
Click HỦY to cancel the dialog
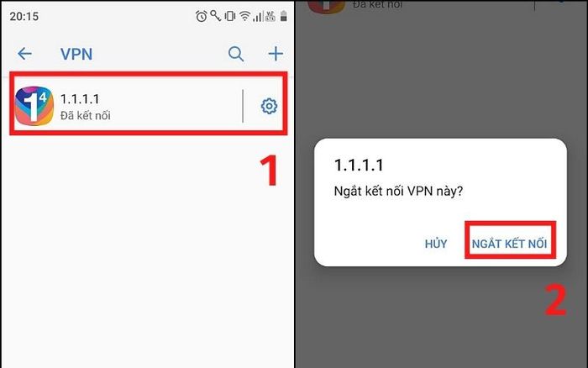436,244
